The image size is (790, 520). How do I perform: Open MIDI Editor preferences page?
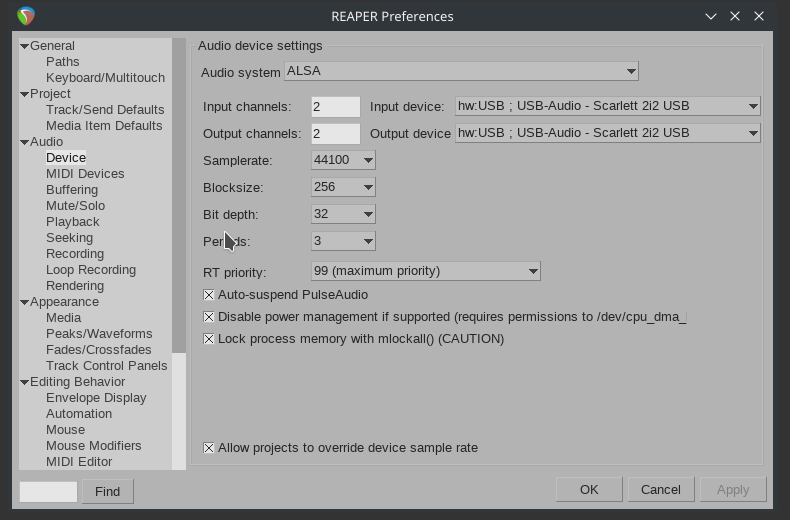[x=79, y=462]
